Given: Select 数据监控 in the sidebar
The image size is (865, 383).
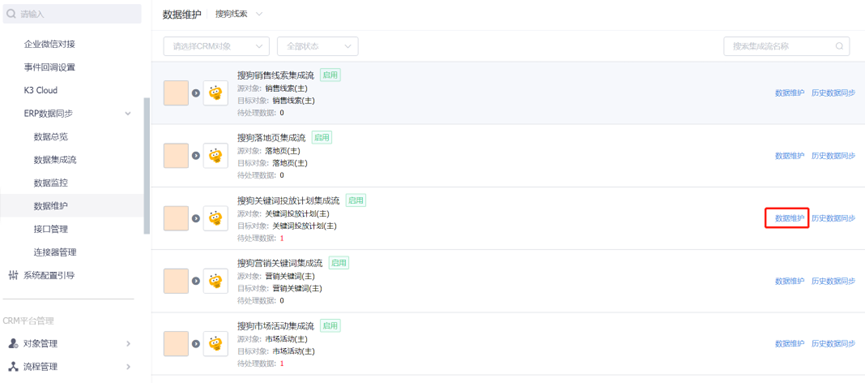Looking at the screenshot, I should [51, 183].
